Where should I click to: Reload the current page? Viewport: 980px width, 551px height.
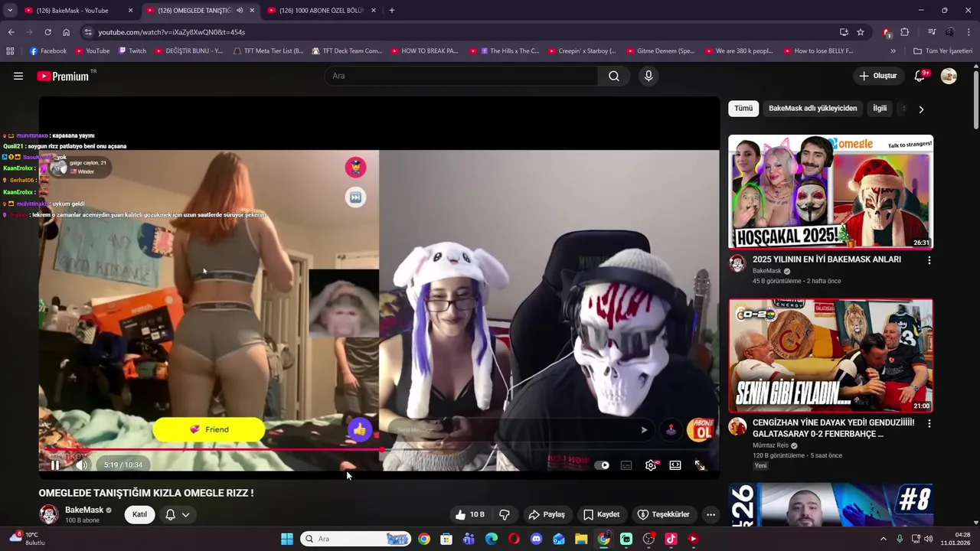[x=47, y=32]
